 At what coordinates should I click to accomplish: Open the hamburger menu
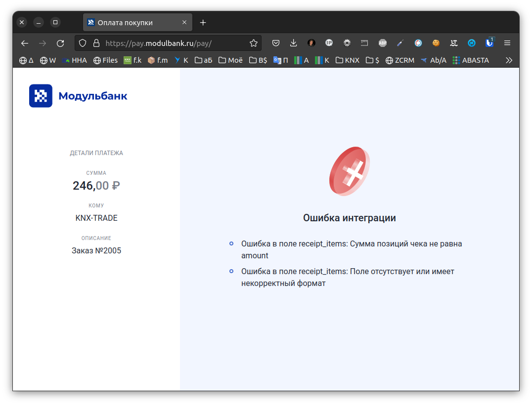click(x=507, y=43)
